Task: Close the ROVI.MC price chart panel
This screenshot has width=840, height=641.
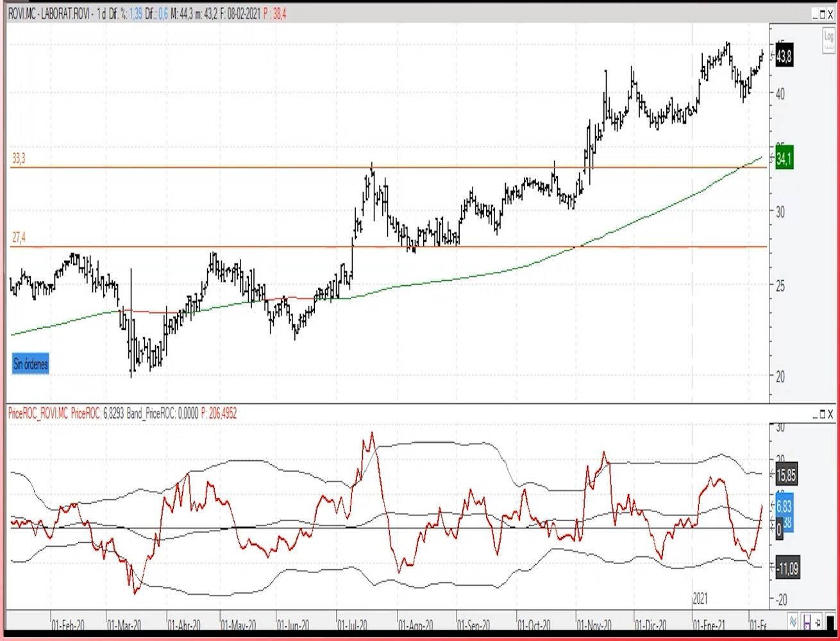Action: point(830,14)
